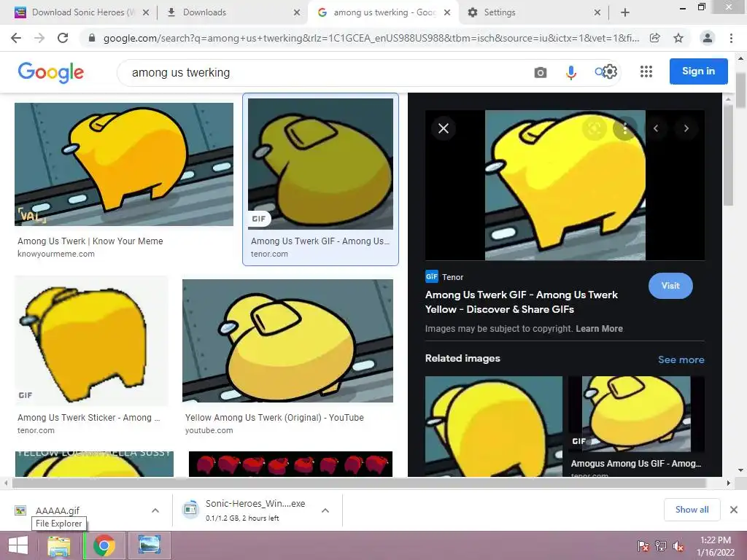Open the Chrome profile avatar menu
Screen dimensions: 747x560
[708, 38]
